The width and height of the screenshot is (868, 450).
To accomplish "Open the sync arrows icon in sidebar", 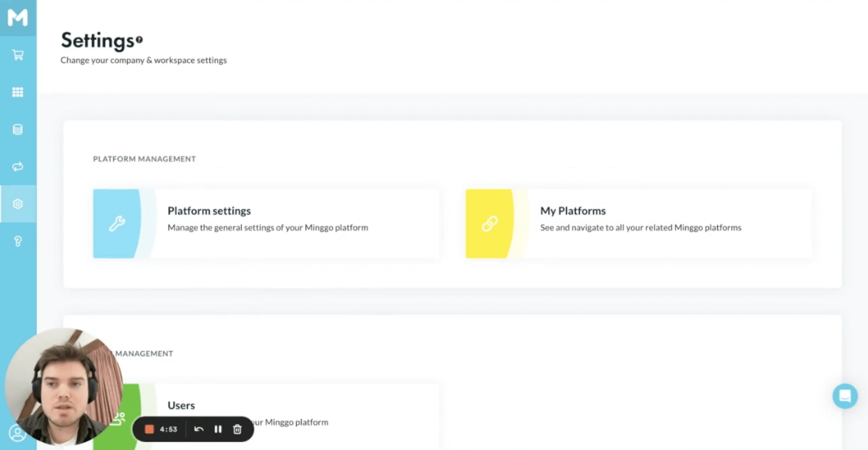I will point(17,167).
